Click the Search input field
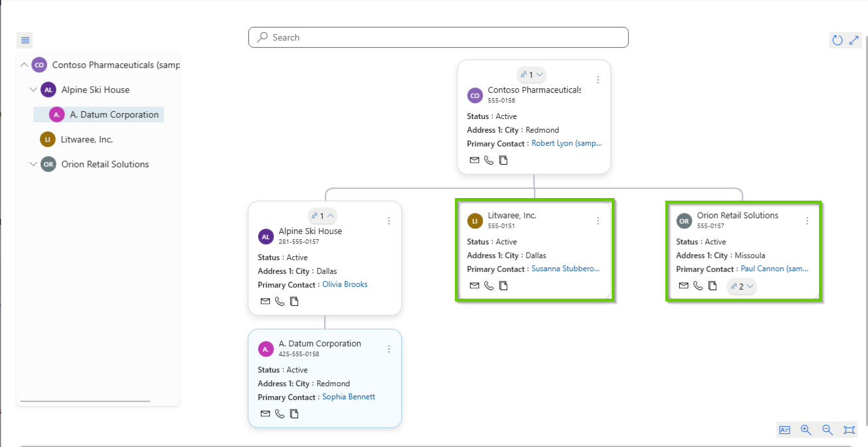The width and height of the screenshot is (868, 447). (x=438, y=37)
